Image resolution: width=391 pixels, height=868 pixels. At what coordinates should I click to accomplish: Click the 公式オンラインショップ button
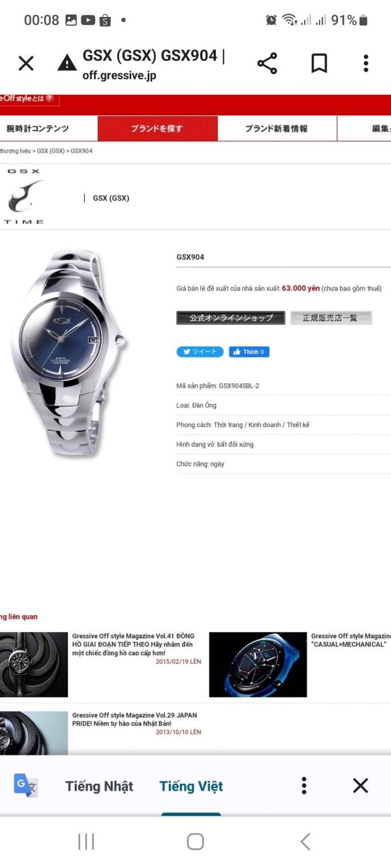click(231, 317)
